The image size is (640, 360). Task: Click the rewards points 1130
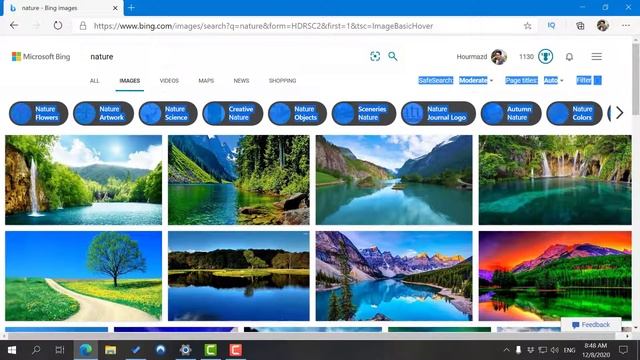tap(526, 57)
